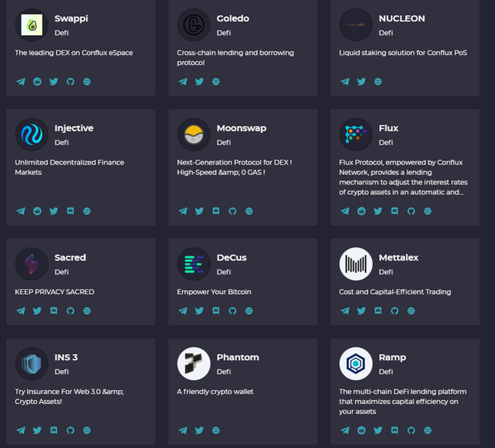Open Sacred's GitHub icon
495x448 pixels.
click(x=71, y=311)
